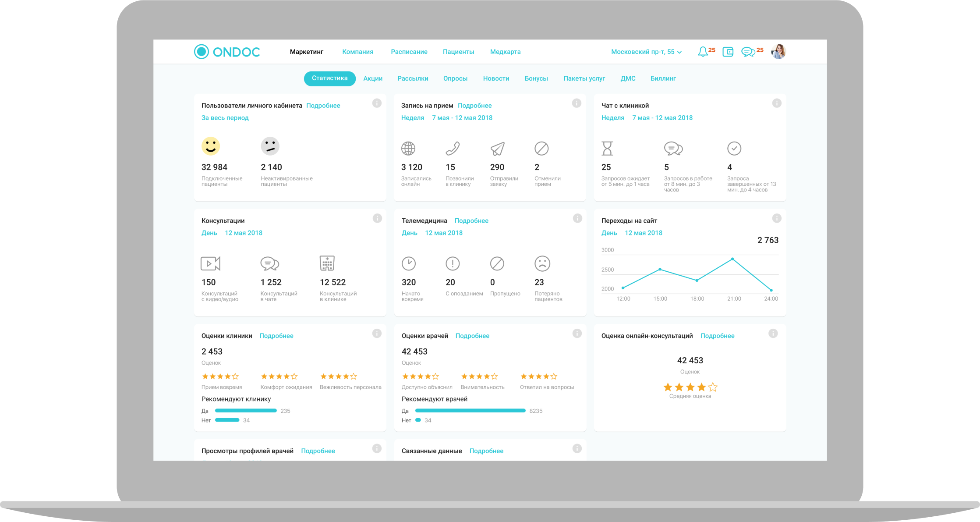Click the phone icon for clinic calls
980x522 pixels.
(453, 149)
